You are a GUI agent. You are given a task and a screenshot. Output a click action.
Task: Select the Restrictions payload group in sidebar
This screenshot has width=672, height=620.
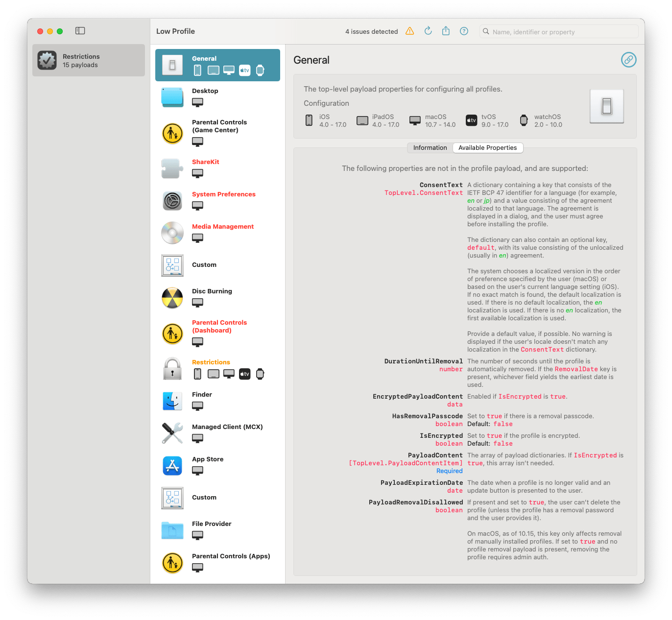click(x=88, y=60)
